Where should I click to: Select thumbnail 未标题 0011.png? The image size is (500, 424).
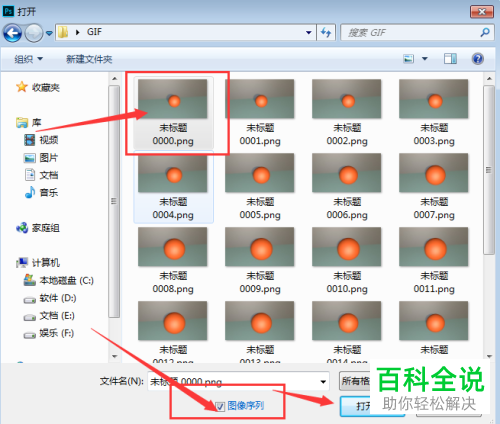pyautogui.click(x=434, y=261)
